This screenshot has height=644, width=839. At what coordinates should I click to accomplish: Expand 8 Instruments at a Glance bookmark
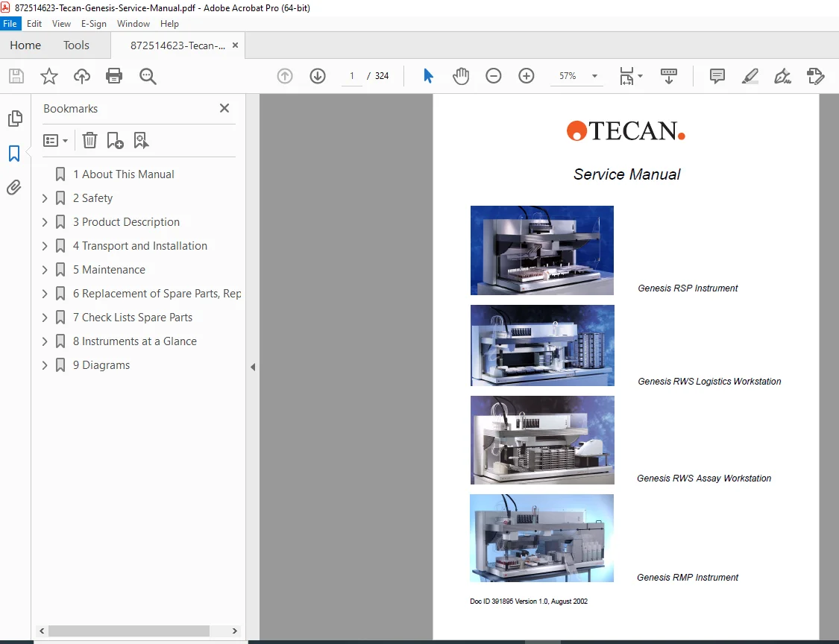click(45, 341)
